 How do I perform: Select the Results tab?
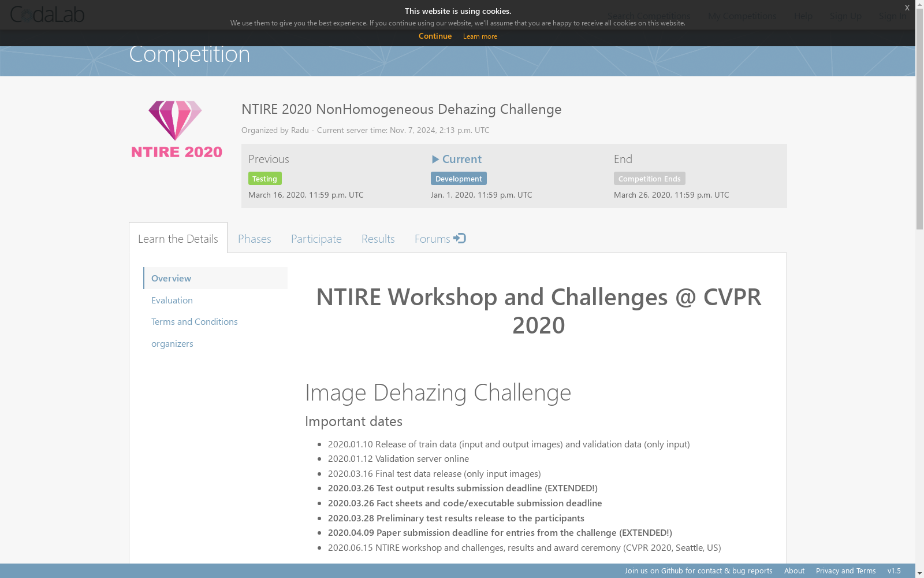378,239
